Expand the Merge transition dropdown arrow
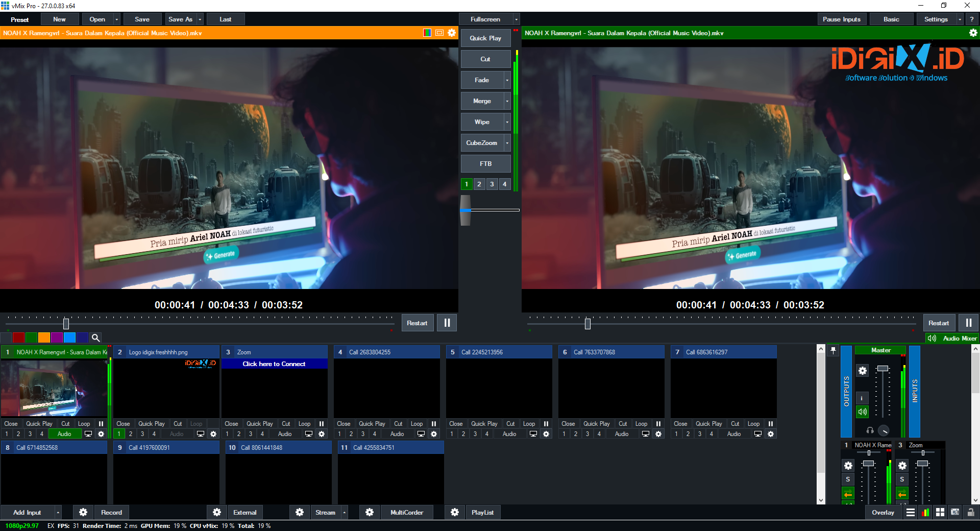The width and height of the screenshot is (980, 531). click(507, 101)
